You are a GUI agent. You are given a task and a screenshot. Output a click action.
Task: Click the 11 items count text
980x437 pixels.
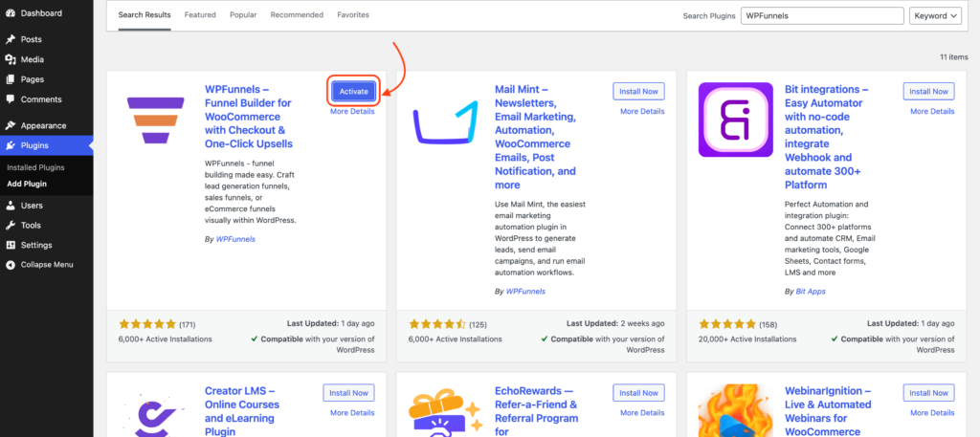coord(954,56)
